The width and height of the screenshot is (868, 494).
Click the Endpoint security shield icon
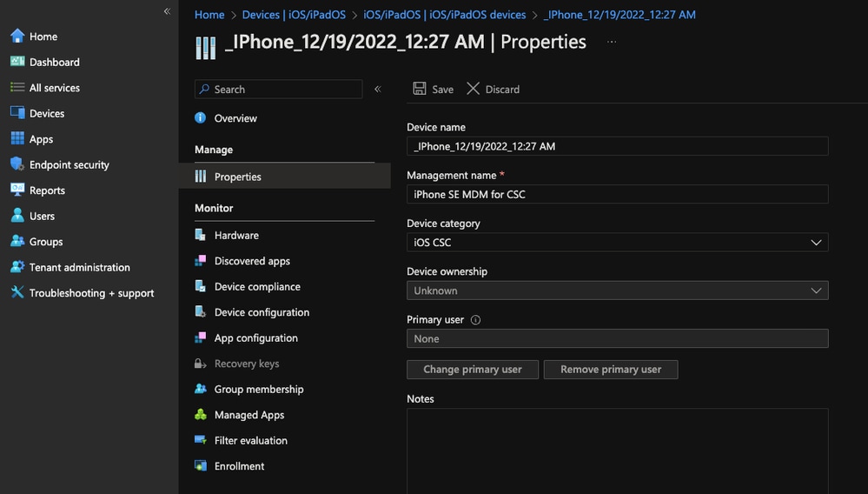pos(17,164)
